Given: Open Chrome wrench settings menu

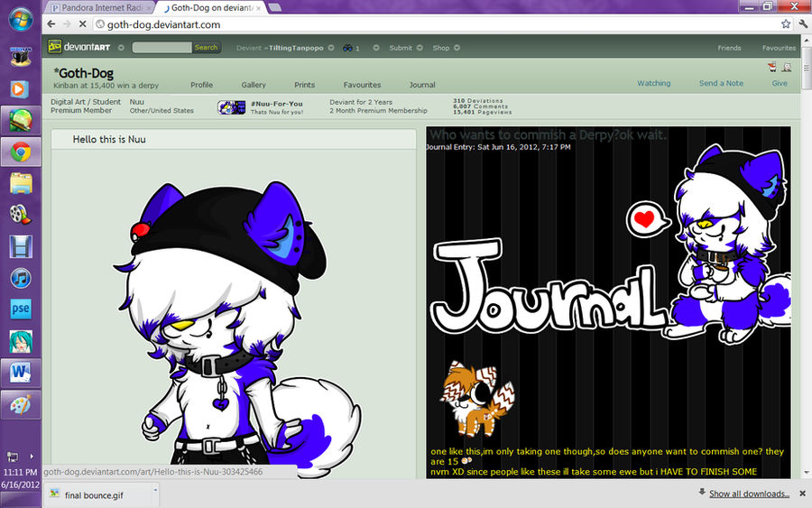Looking at the screenshot, I should (x=803, y=23).
